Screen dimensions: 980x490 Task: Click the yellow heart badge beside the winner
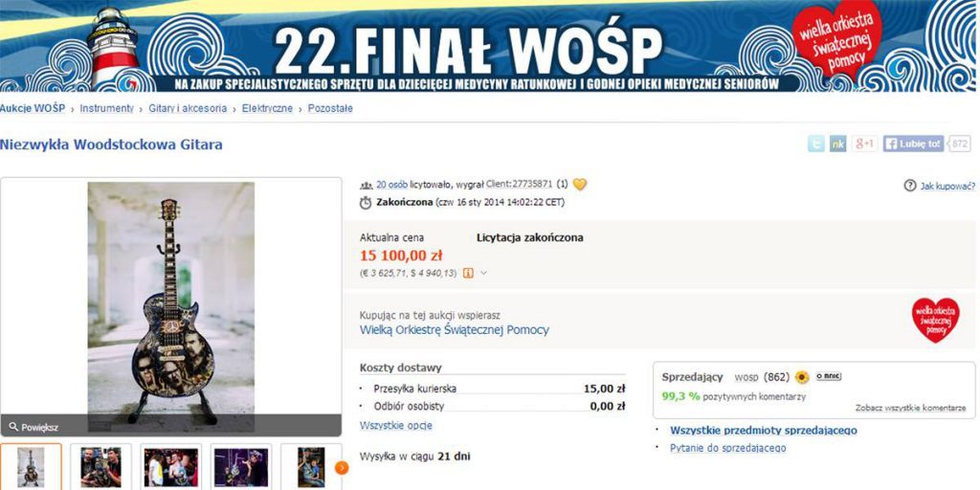580,185
